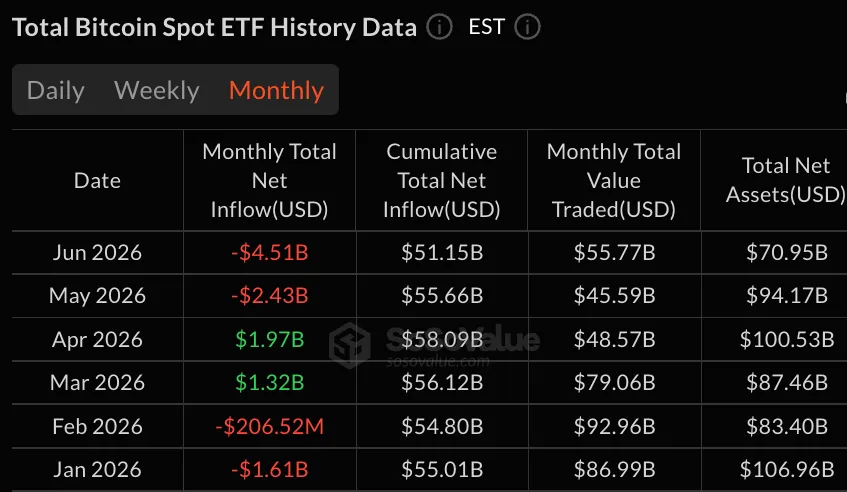The height and width of the screenshot is (492, 847).
Task: Click the $55.66B cumulative inflow cell
Action: tap(442, 295)
